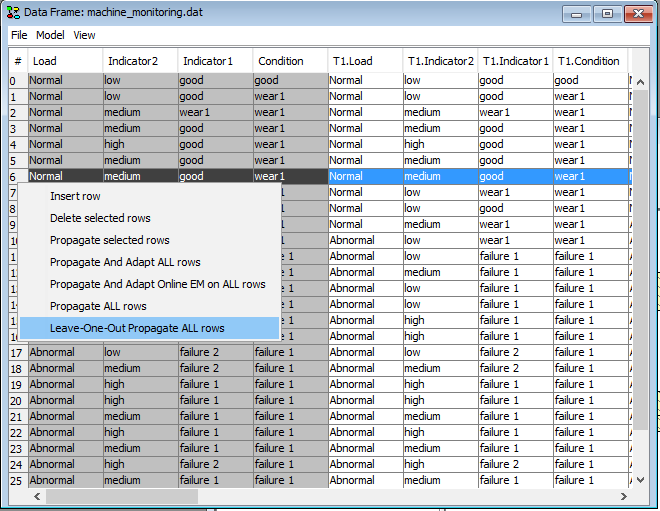660x511 pixels.
Task: Click the T1.Condition column header
Action: (x=590, y=61)
